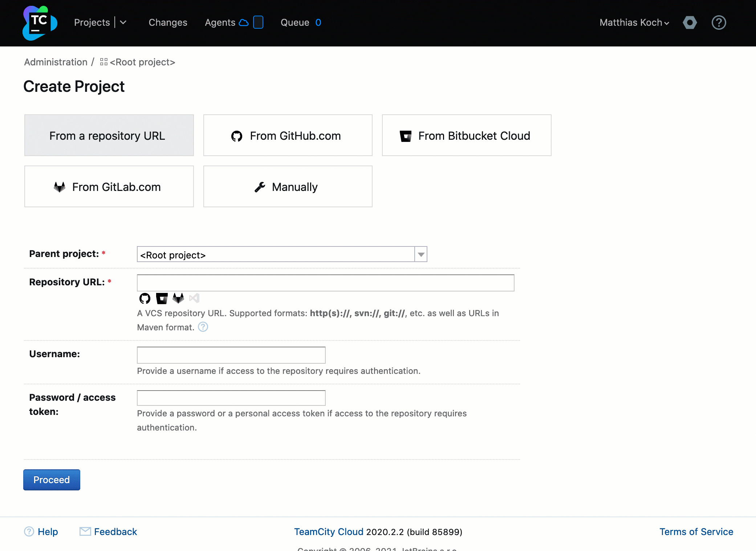
Task: Focus the Repository URL input field
Action: pyautogui.click(x=325, y=283)
